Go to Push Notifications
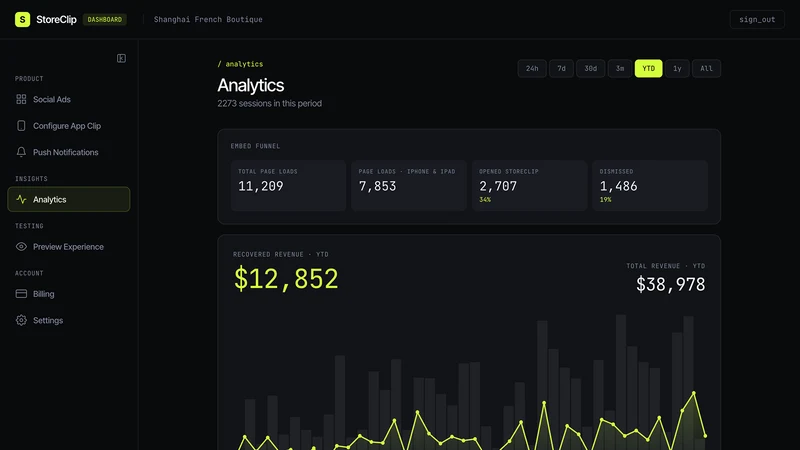Image resolution: width=800 pixels, height=450 pixels. pos(69,152)
